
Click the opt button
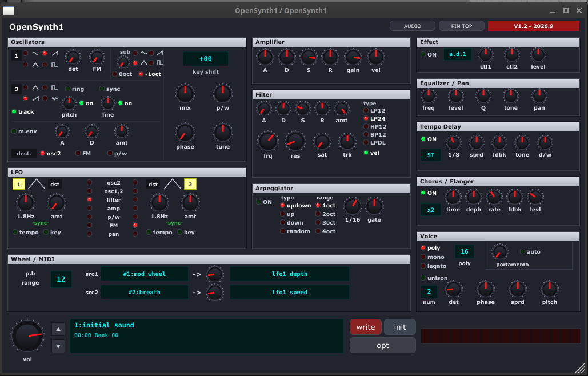point(382,345)
